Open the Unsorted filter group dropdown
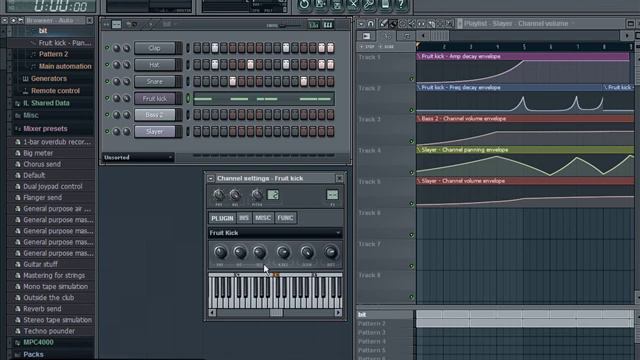640x360 pixels. point(138,158)
